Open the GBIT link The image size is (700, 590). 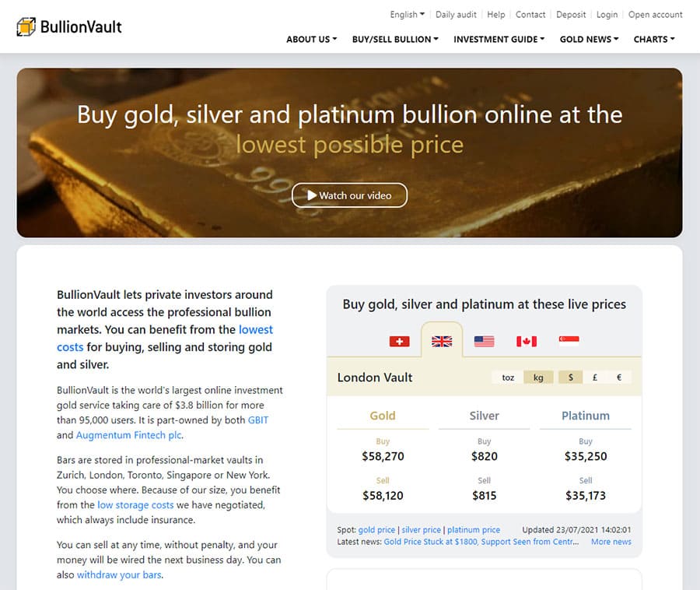click(x=258, y=420)
